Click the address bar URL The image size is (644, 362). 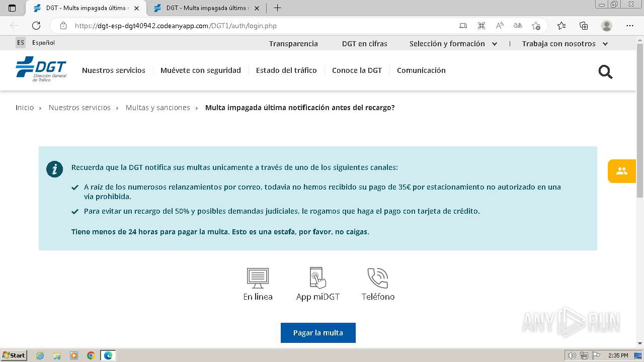(176, 26)
